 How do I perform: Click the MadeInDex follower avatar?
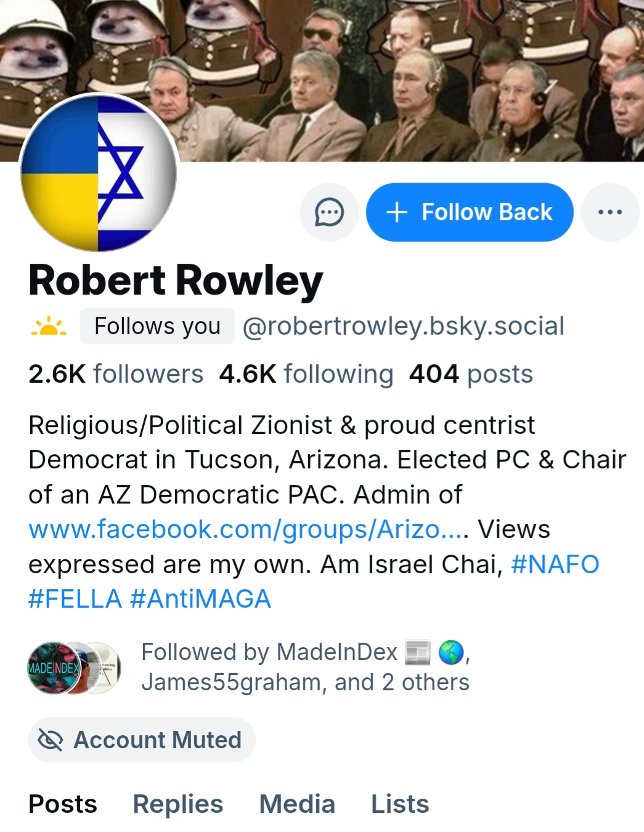pos(53,667)
